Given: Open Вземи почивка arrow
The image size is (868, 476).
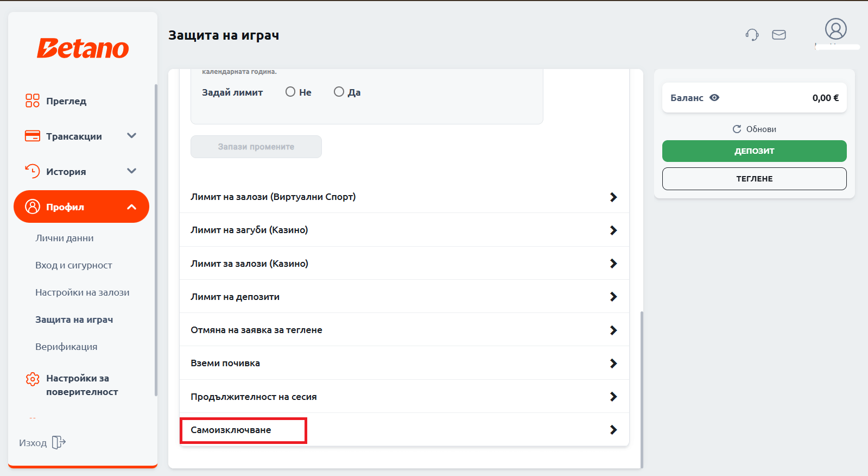Looking at the screenshot, I should [613, 364].
